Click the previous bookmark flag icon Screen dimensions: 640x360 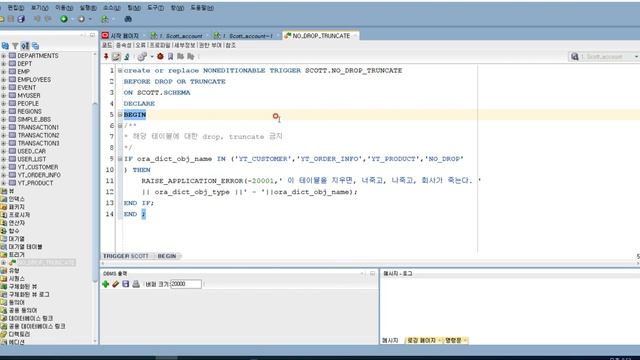coord(180,56)
